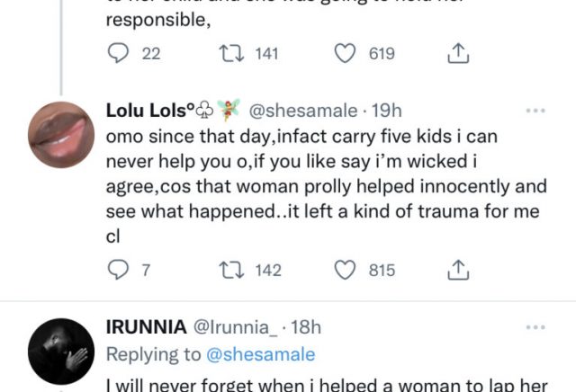The image size is (576, 392).
Task: Reply to Lolu Lols' tweet
Action: click(119, 270)
